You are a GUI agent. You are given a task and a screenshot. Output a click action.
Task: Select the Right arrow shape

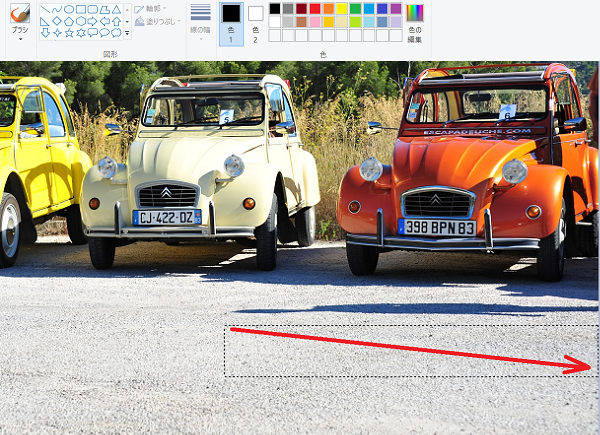[x=92, y=21]
